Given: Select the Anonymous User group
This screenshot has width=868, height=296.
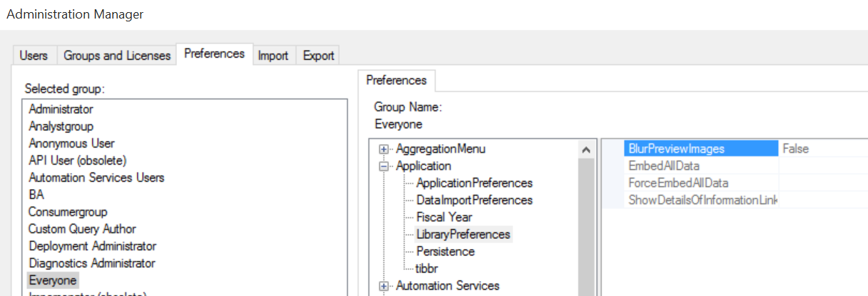Looking at the screenshot, I should pos(71,143).
